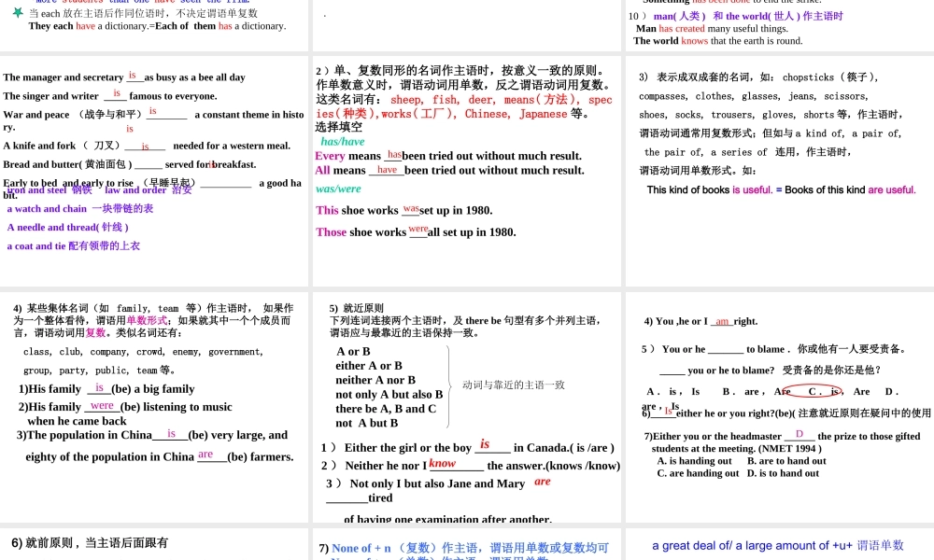Viewport: 934px width, 560px height.
Task: Click 'The population in China is very large' line
Action: [x=153, y=435]
